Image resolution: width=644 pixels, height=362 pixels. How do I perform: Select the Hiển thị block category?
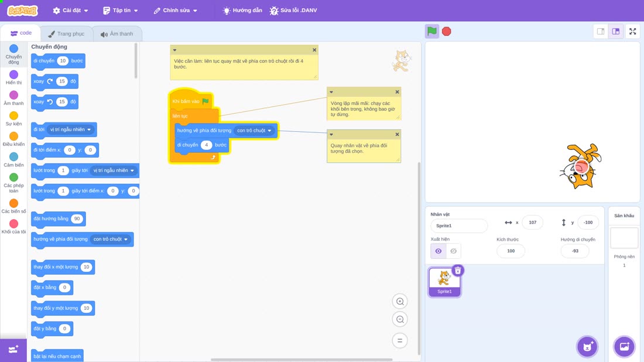[13, 77]
